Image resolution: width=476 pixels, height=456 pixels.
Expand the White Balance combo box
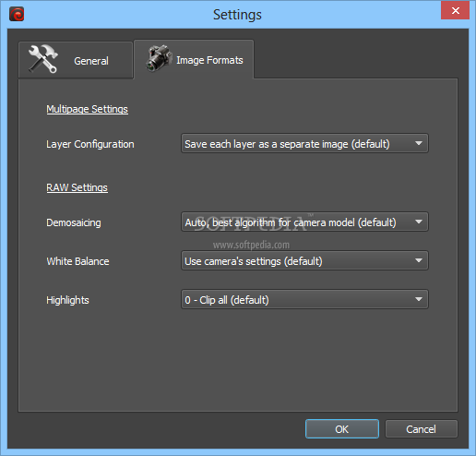pyautogui.click(x=304, y=261)
